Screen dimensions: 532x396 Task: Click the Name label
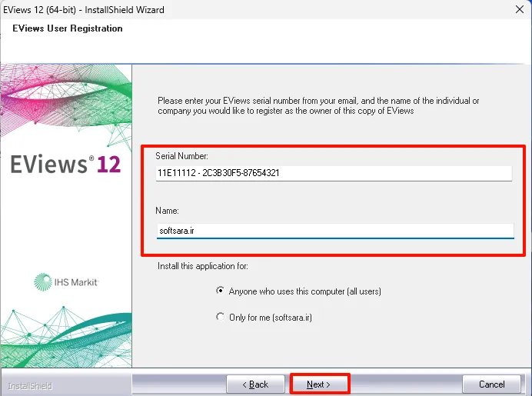(167, 211)
